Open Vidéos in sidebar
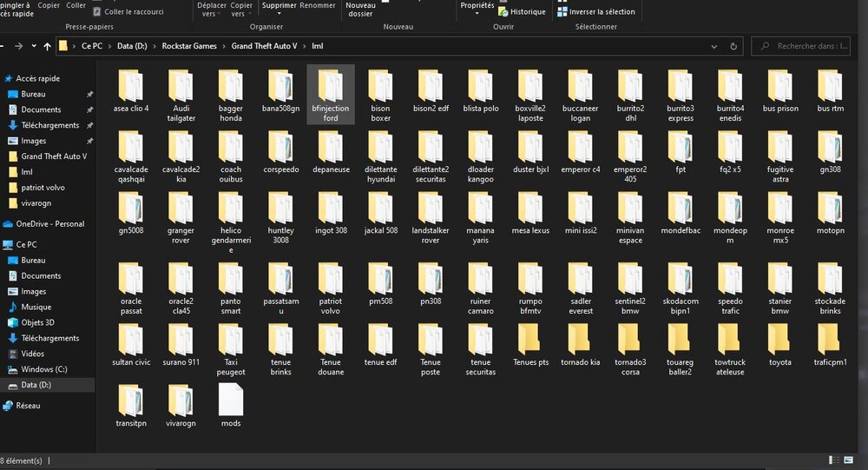The height and width of the screenshot is (470, 868). (32, 354)
